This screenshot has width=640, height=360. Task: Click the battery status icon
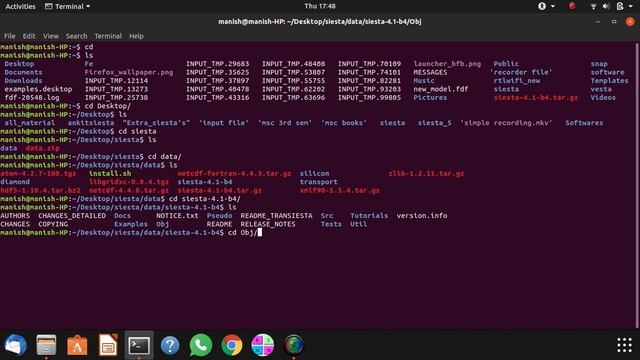(x=620, y=6)
